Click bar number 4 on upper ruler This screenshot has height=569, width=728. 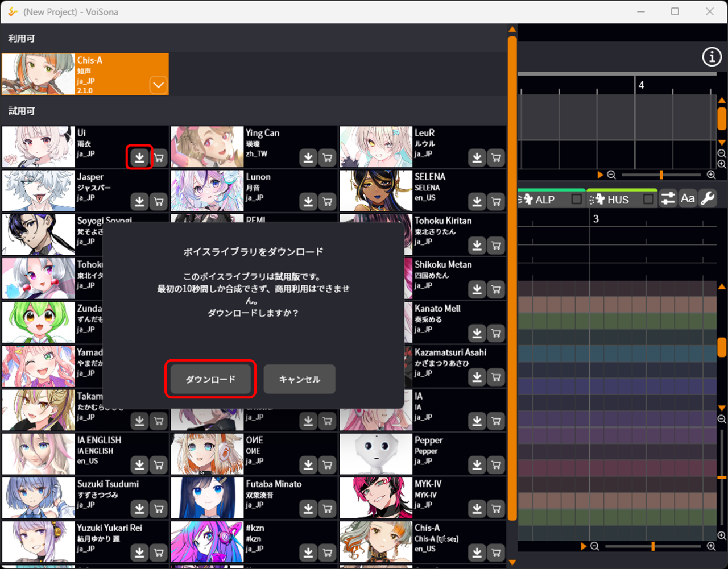(642, 85)
